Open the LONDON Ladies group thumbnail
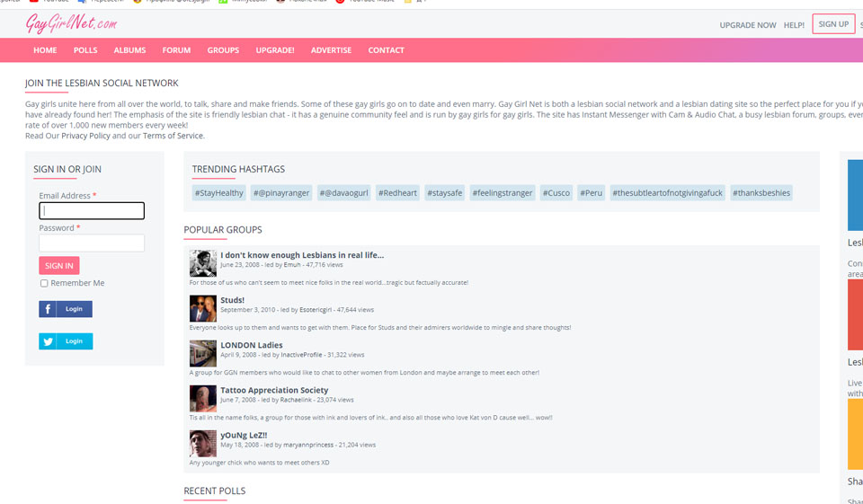This screenshot has height=504, width=863. pos(203,353)
